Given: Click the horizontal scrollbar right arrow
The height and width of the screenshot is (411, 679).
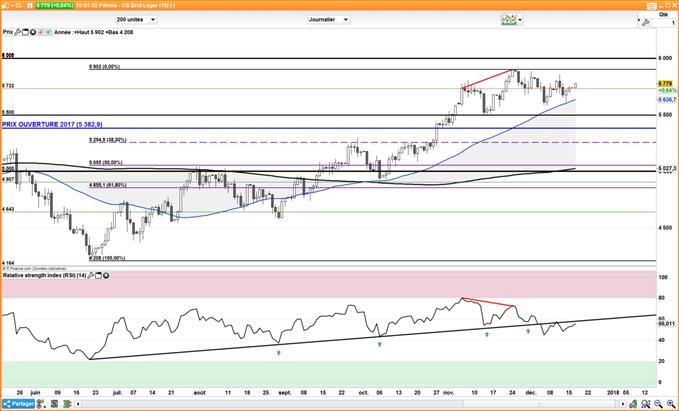Looking at the screenshot, I should click(622, 404).
